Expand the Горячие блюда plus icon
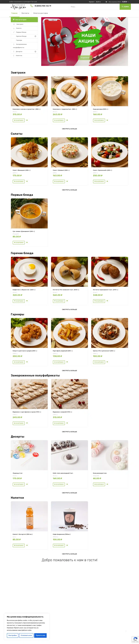 point(35,36)
